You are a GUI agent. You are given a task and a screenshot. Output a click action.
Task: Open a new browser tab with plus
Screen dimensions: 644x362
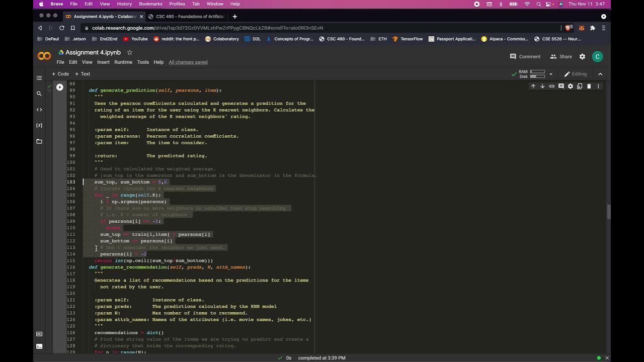click(x=234, y=17)
